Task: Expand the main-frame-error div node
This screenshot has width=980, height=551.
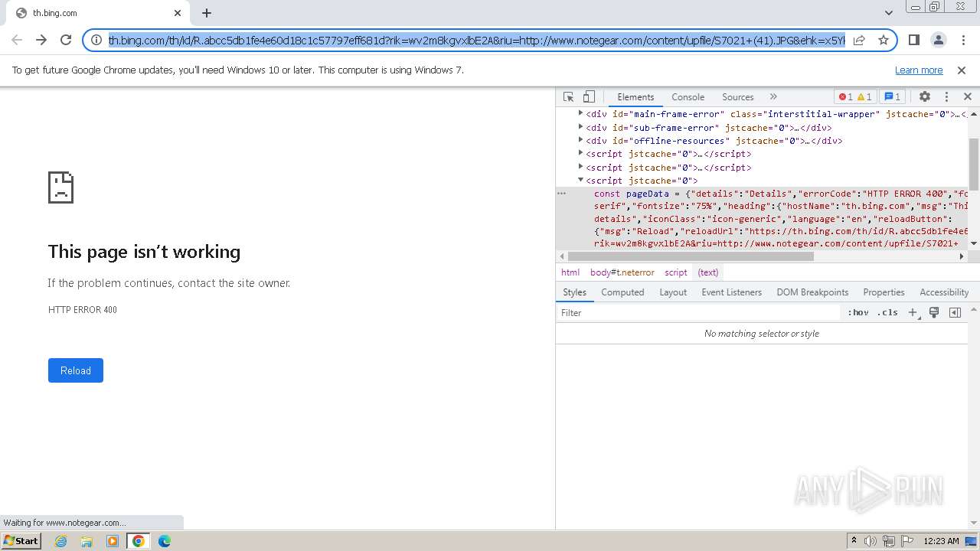Action: [580, 113]
